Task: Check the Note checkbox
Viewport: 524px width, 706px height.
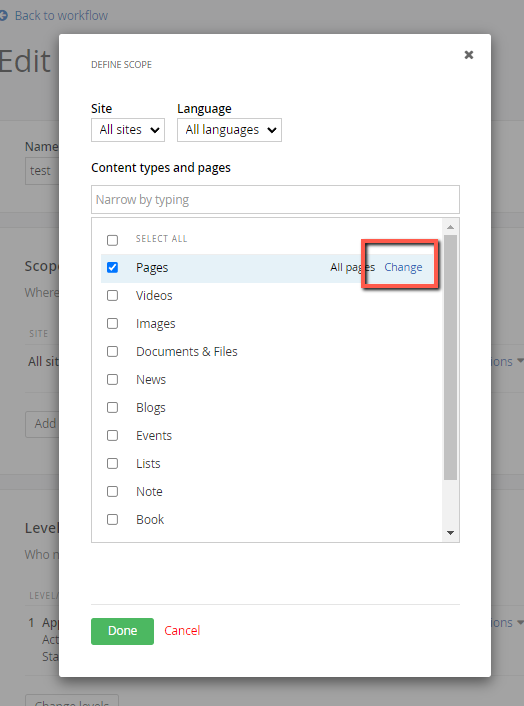Action: click(113, 491)
